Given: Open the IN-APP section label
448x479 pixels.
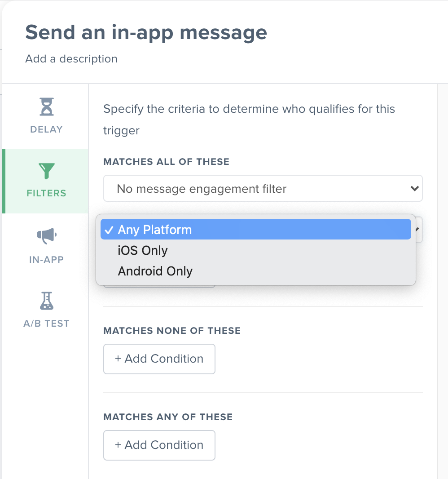Looking at the screenshot, I should 46,259.
